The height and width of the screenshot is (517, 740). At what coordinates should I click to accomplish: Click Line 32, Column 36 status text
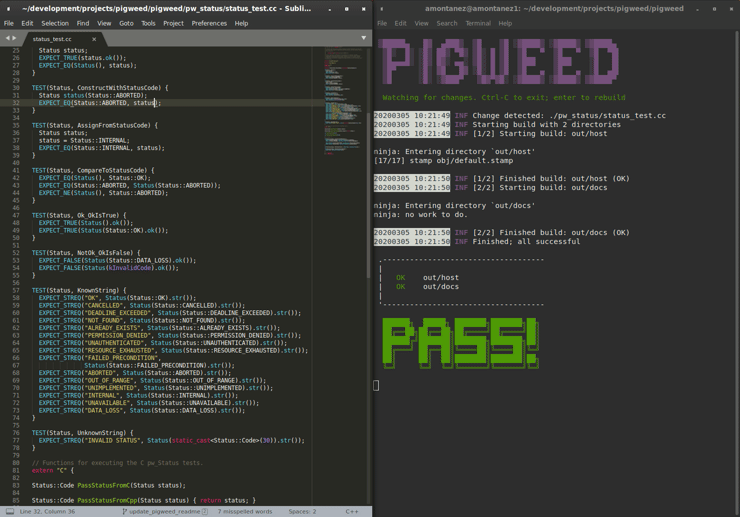click(x=55, y=511)
